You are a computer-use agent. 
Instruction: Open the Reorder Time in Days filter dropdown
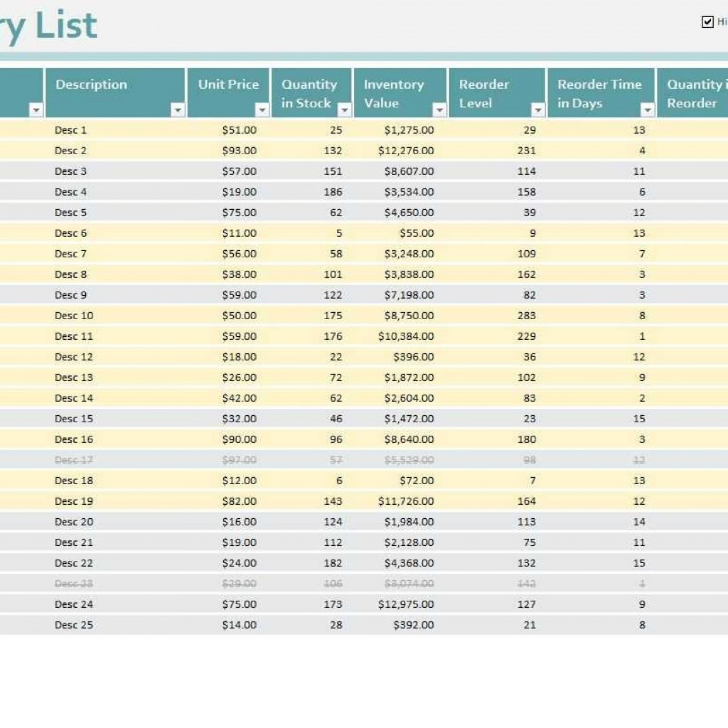pyautogui.click(x=647, y=110)
